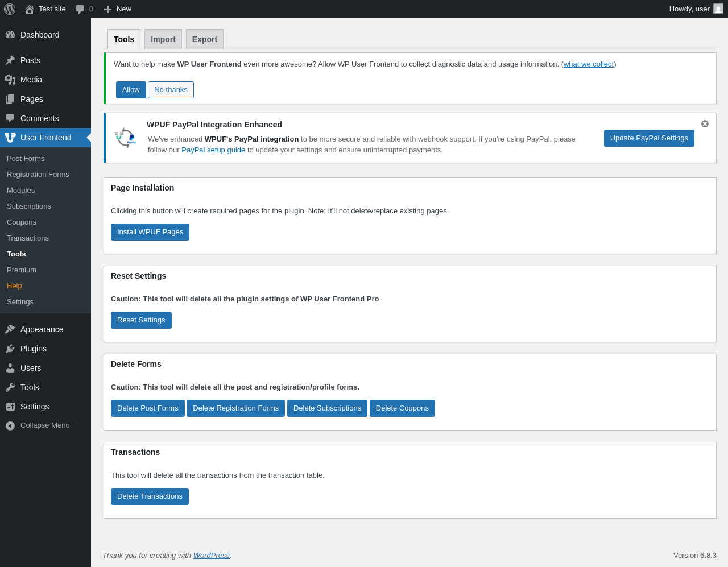The height and width of the screenshot is (567, 728).
Task: Dismiss the PayPal Integration notice
Action: tap(705, 124)
